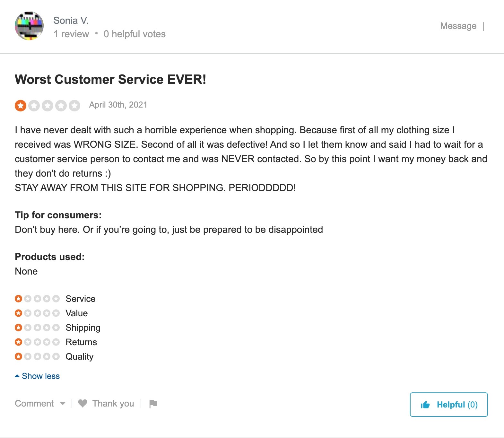Click the heart icon beside Thank you
This screenshot has width=504, height=438.
(83, 403)
